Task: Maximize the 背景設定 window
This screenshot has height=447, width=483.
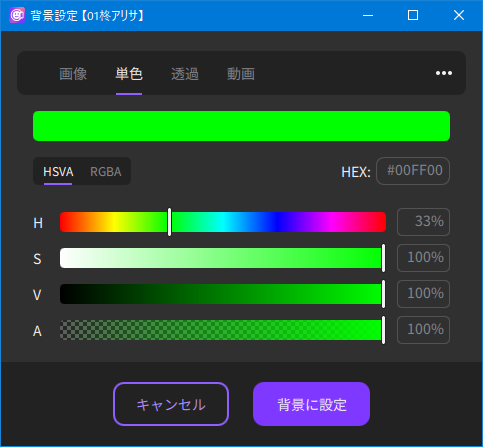Action: point(413,15)
